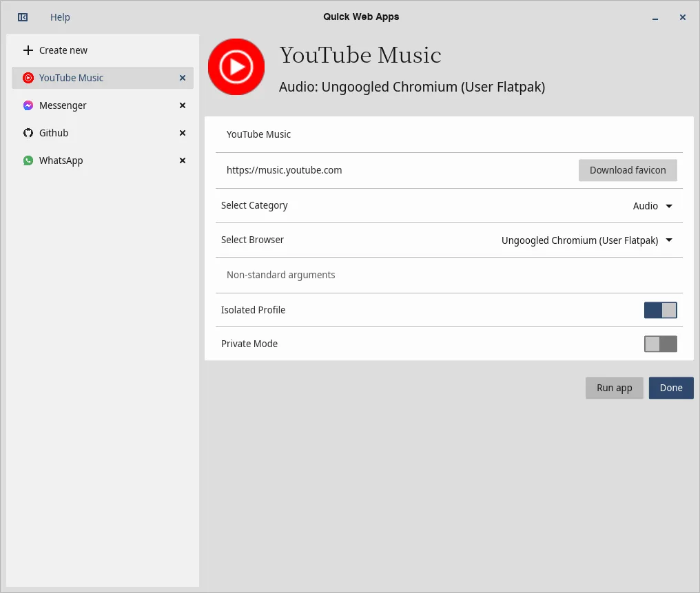Remove YouTube Music with its X icon
This screenshot has width=700, height=593.
[183, 78]
